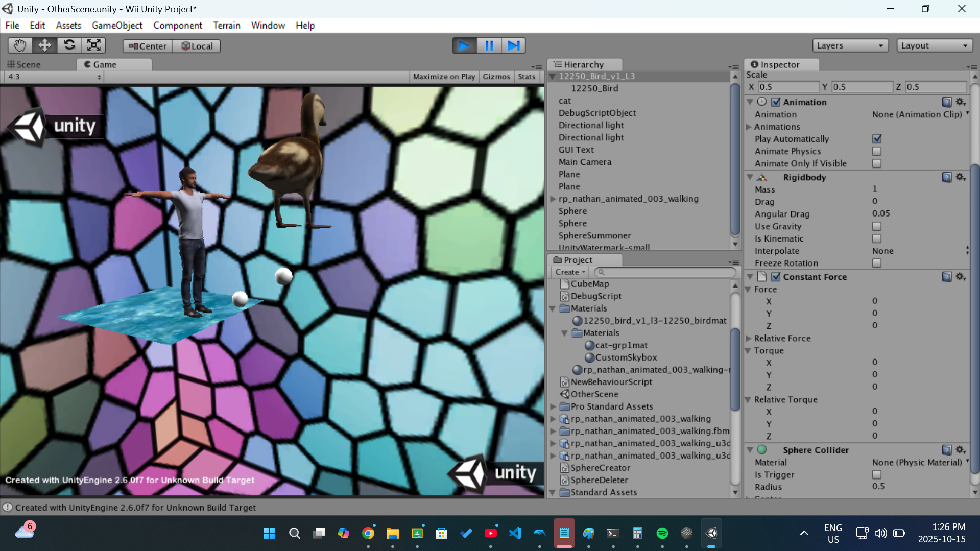Click the Project search field
Image resolution: width=980 pixels, height=551 pixels.
coord(665,272)
